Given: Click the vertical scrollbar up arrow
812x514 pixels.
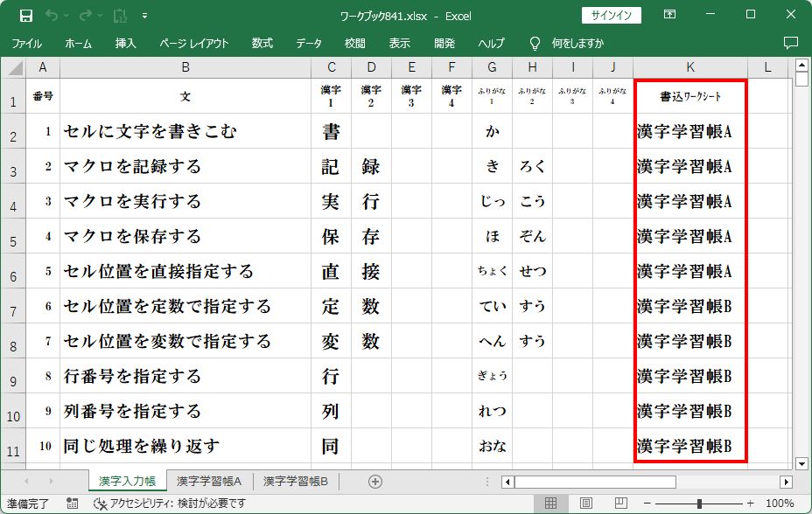Looking at the screenshot, I should [801, 66].
